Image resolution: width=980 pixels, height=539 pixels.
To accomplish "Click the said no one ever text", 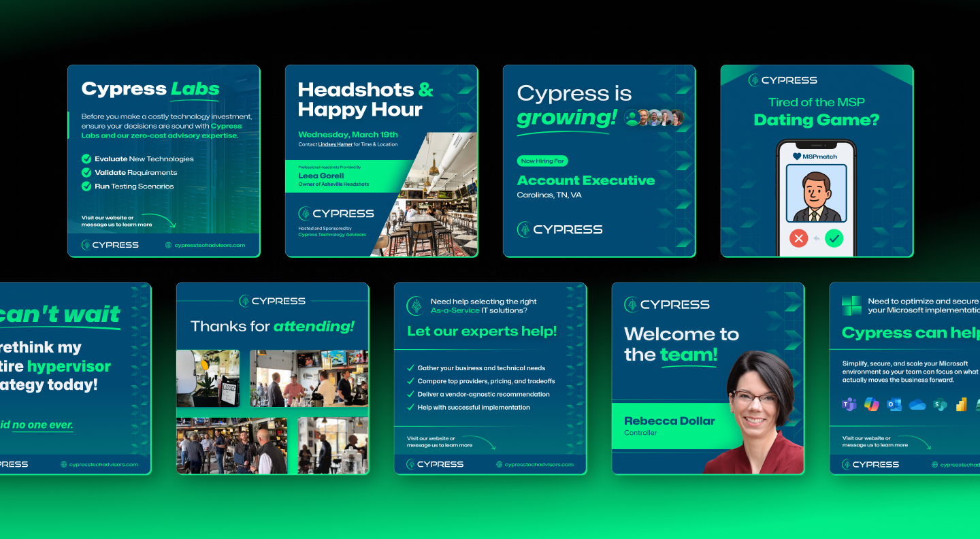I will (x=35, y=425).
